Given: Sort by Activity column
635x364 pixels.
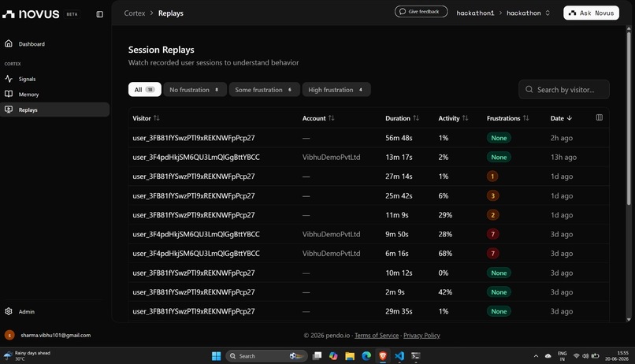Looking at the screenshot, I should pos(453,118).
